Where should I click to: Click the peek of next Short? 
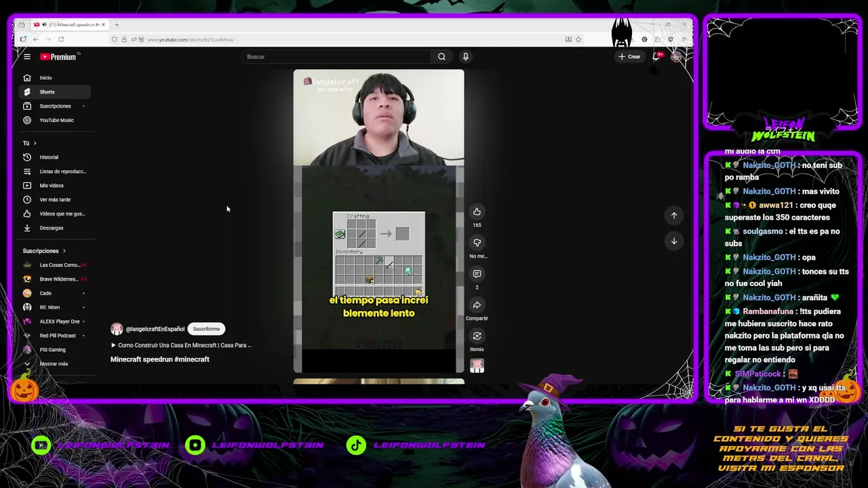(x=378, y=382)
